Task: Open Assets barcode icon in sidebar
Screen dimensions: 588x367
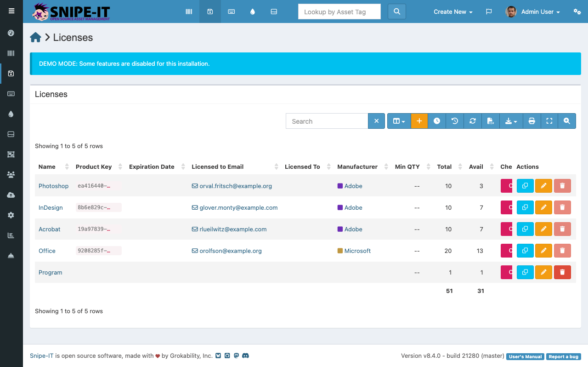Action: click(11, 53)
